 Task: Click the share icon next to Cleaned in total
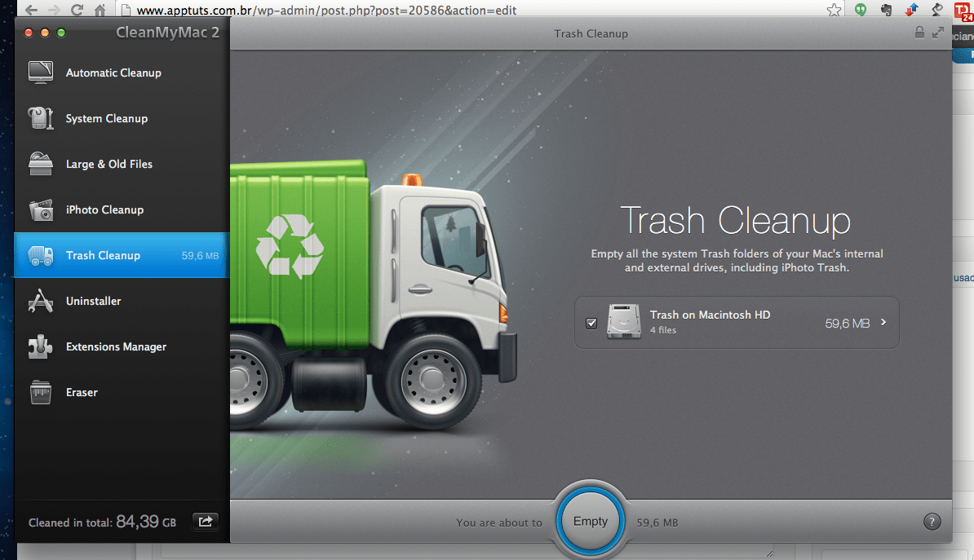[205, 522]
